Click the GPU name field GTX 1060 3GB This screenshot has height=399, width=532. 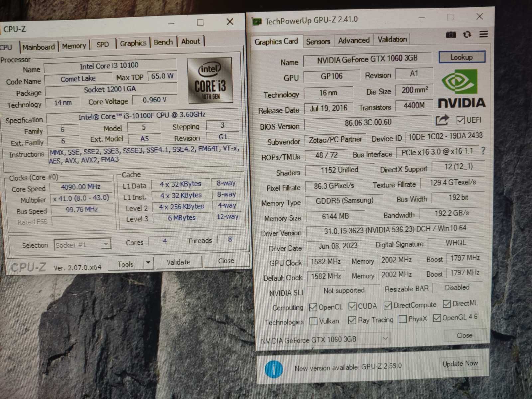point(367,59)
